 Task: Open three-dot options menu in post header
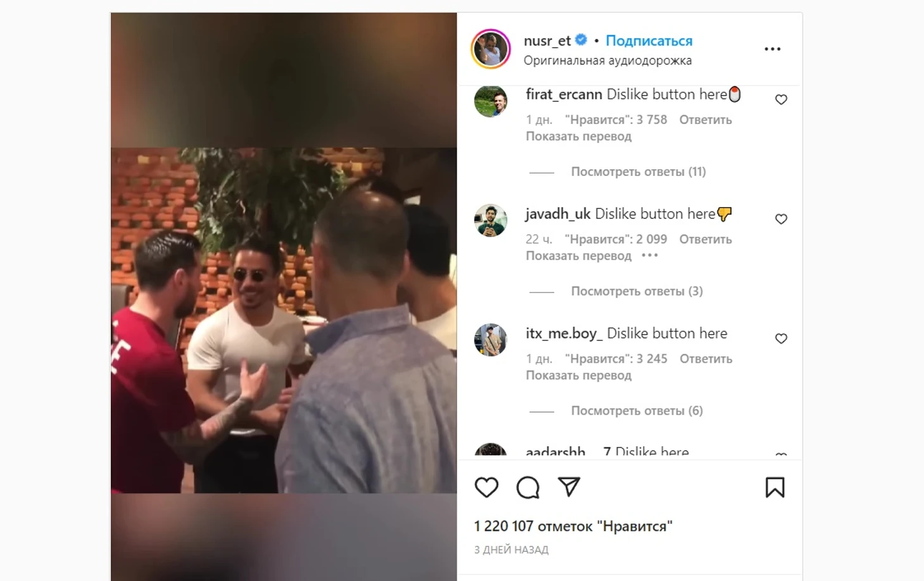click(x=772, y=49)
